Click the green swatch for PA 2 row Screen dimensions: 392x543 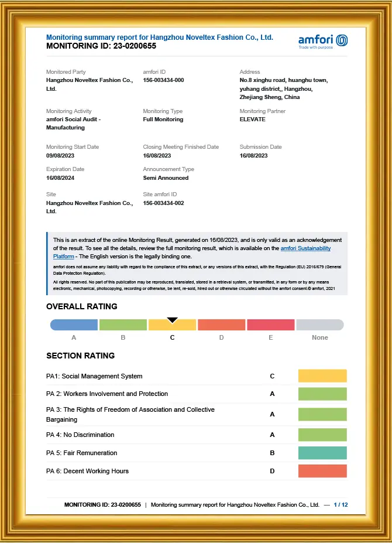point(322,394)
